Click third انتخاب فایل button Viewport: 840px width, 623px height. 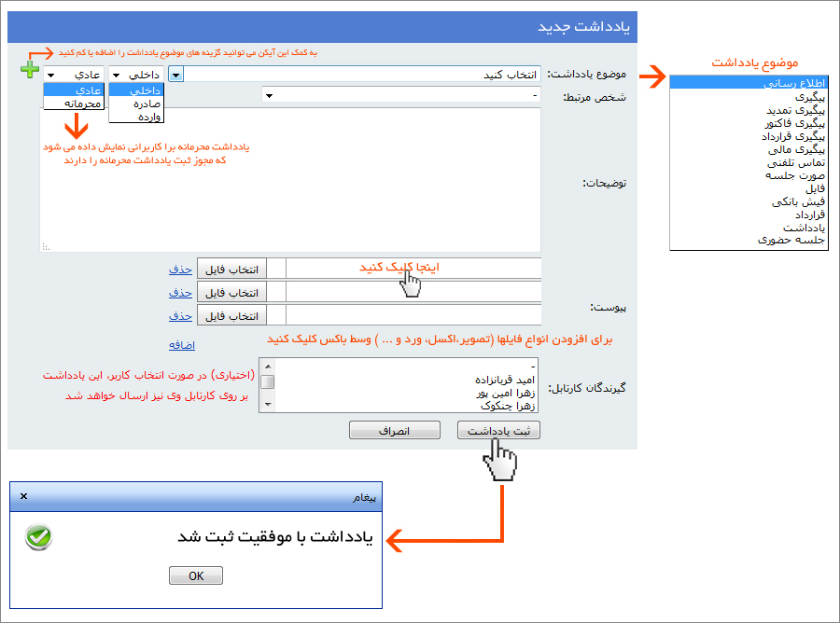click(x=231, y=316)
